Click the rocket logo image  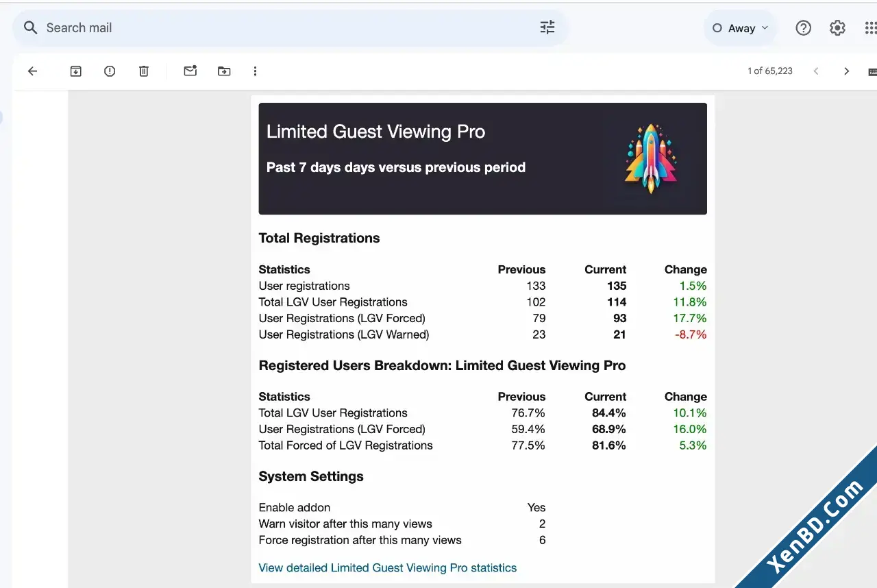pyautogui.click(x=650, y=158)
